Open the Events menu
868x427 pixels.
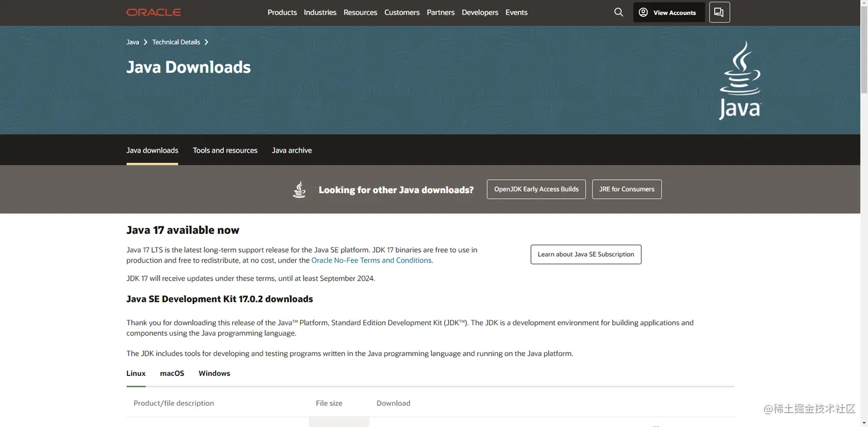(516, 12)
